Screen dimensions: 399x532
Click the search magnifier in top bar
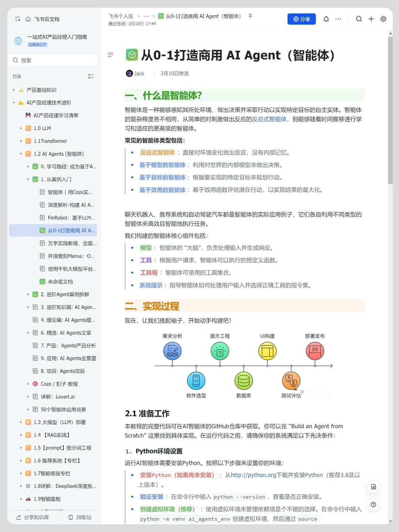tap(359, 19)
